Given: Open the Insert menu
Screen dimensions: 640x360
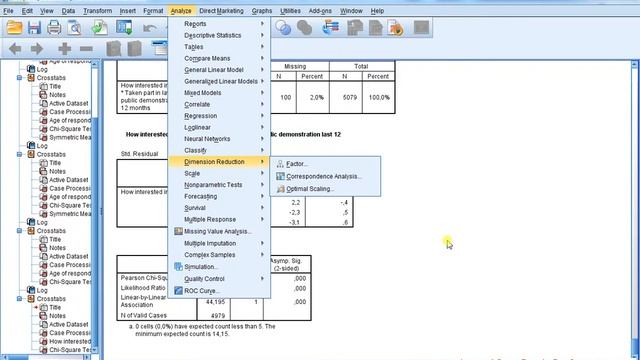Looking at the screenshot, I should pos(128,11).
